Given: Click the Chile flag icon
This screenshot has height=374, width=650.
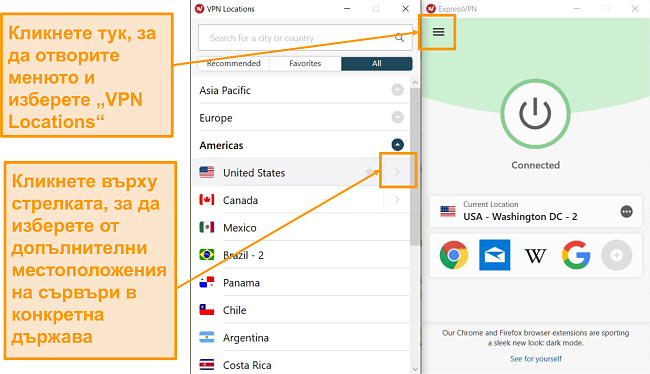Looking at the screenshot, I should coord(206,310).
